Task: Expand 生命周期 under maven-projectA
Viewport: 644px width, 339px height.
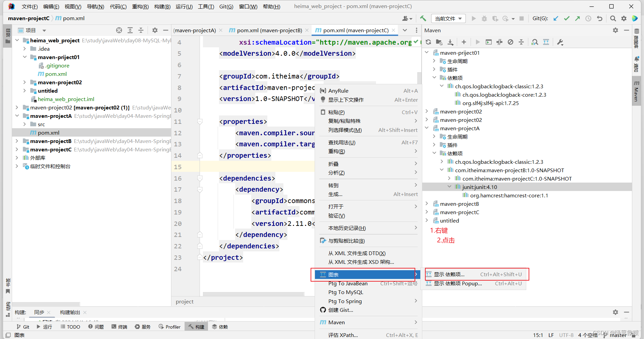Action: tap(434, 137)
